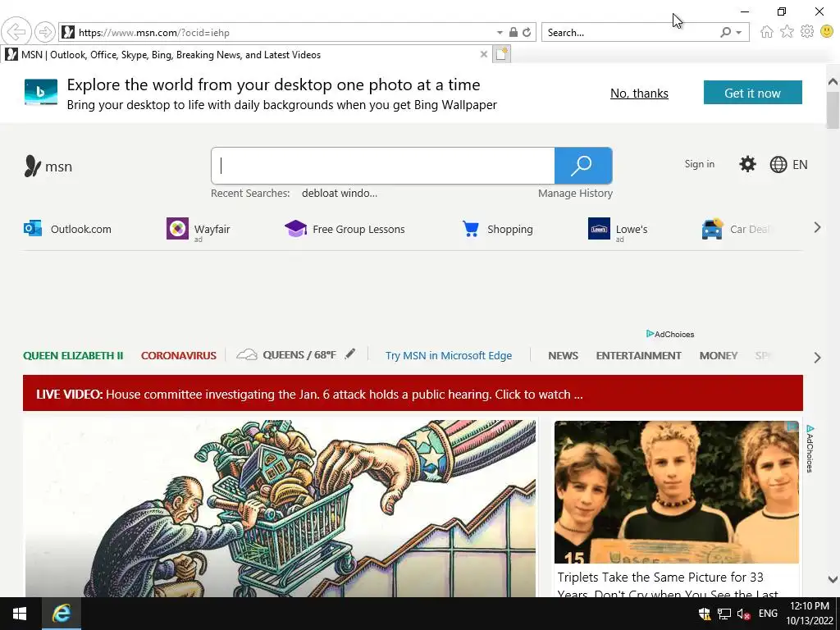Click Internet Explorer taskbar icon

(61, 614)
